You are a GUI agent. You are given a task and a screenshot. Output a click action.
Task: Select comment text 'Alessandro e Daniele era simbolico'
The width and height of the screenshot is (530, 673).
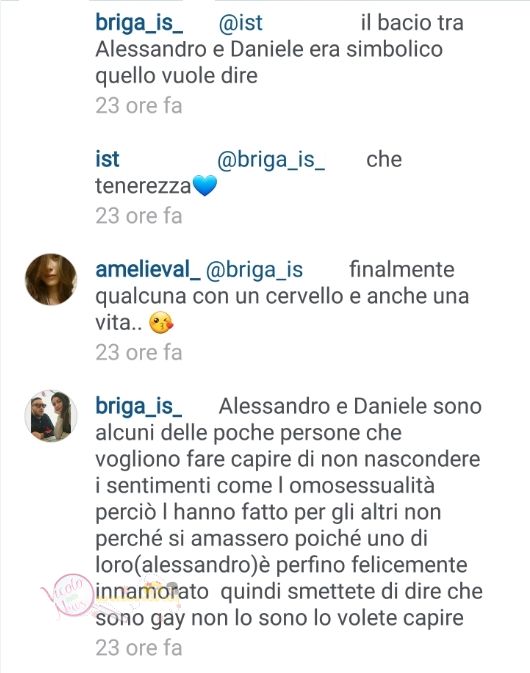[269, 49]
